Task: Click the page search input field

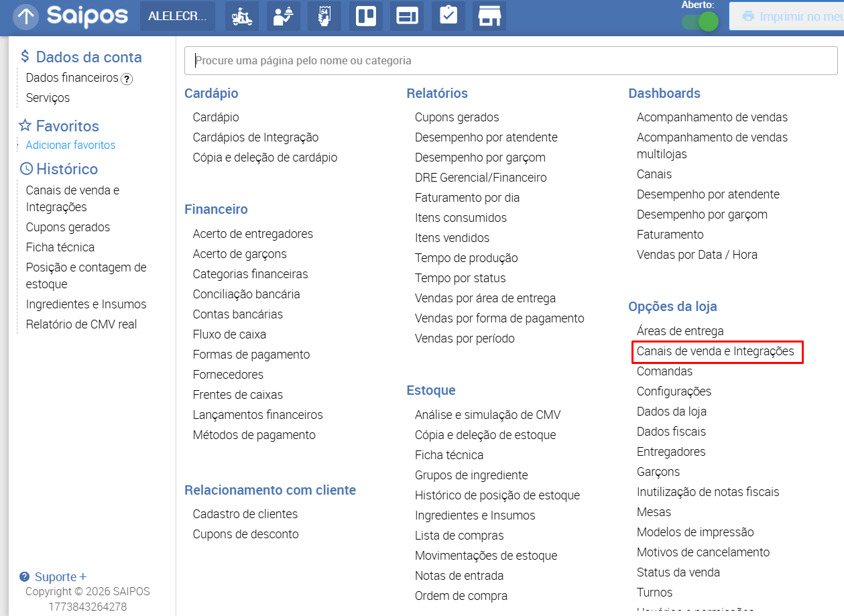Action: click(510, 60)
